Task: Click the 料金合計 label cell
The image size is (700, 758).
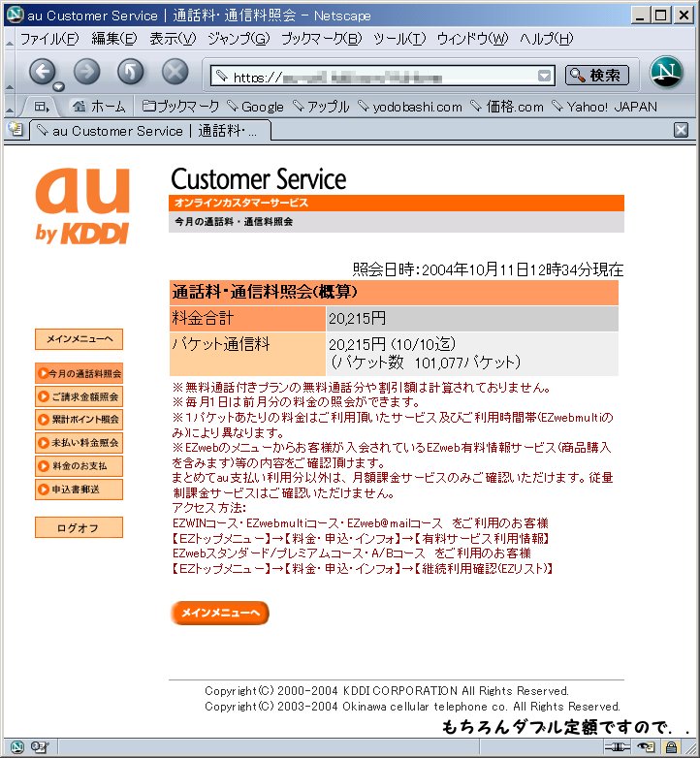Action: pyautogui.click(x=247, y=319)
